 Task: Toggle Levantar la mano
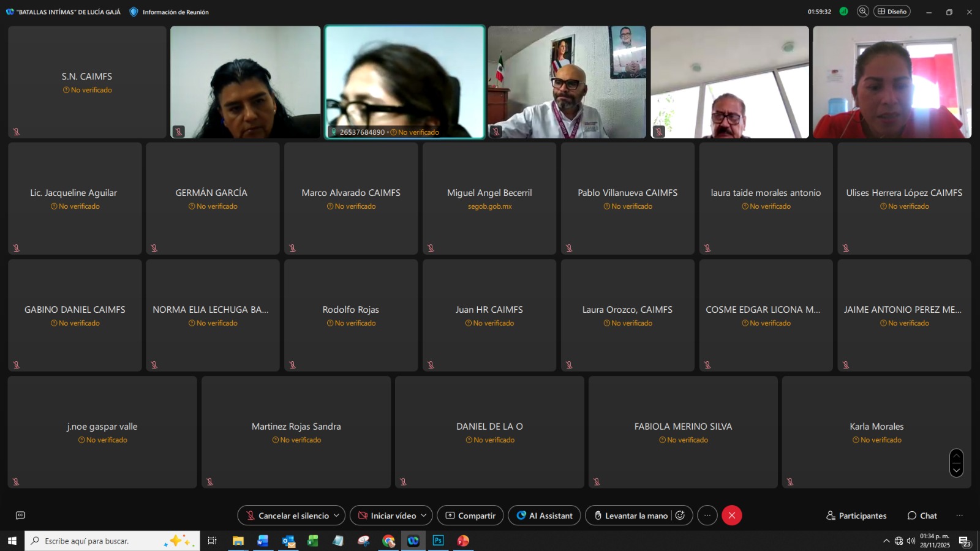[x=631, y=515]
